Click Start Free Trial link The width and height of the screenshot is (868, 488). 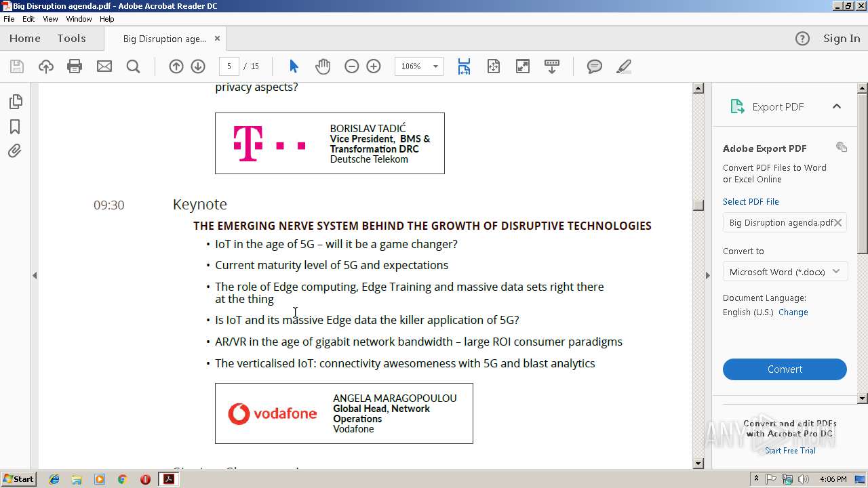pos(790,451)
